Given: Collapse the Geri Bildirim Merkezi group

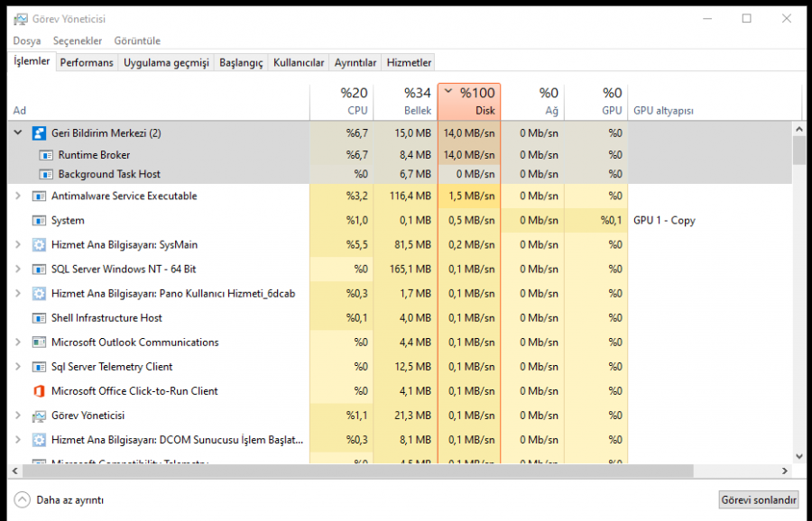Looking at the screenshot, I should coord(18,133).
